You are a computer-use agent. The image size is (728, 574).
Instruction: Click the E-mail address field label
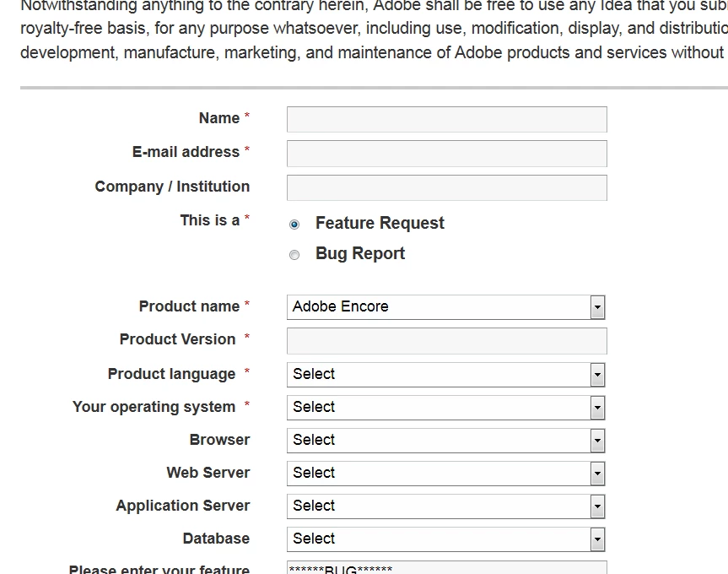pyautogui.click(x=186, y=153)
